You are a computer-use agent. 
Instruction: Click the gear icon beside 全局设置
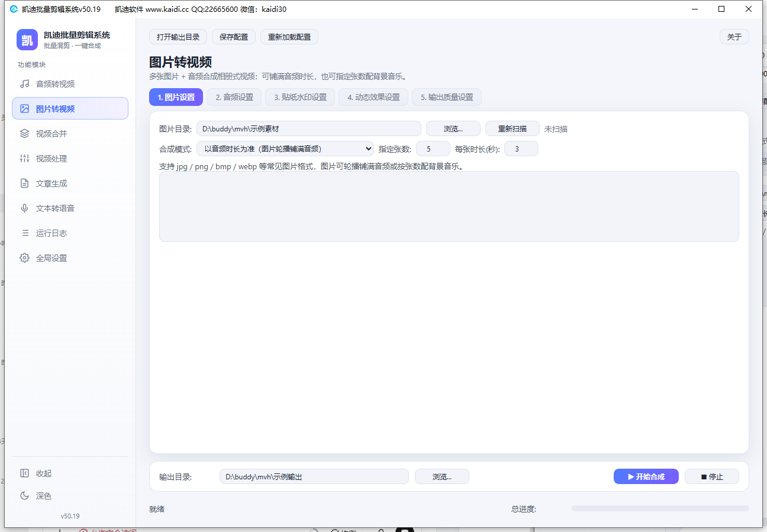tap(25, 258)
